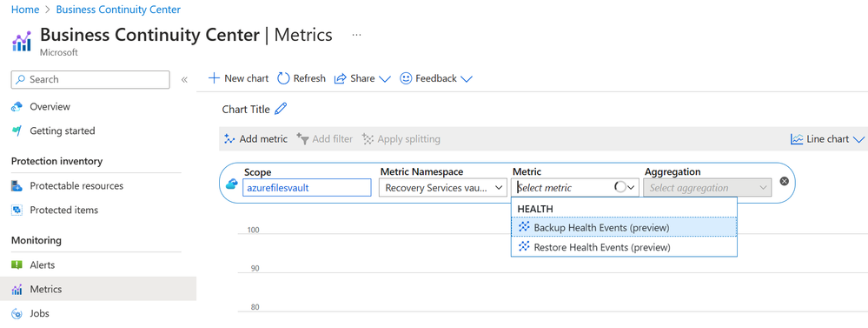The image size is (868, 328).
Task: Click the sidebar Search input field
Action: [x=90, y=79]
